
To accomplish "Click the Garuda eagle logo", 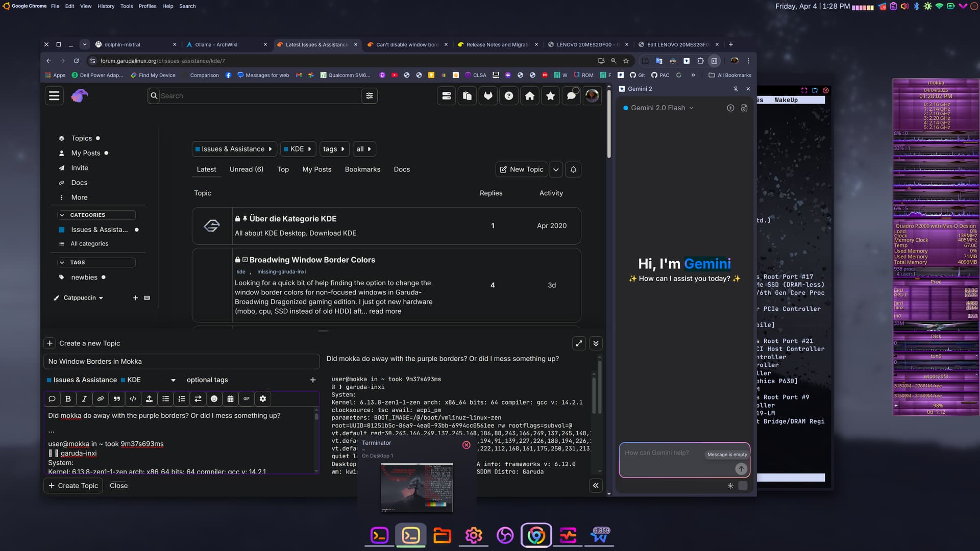I will [80, 96].
